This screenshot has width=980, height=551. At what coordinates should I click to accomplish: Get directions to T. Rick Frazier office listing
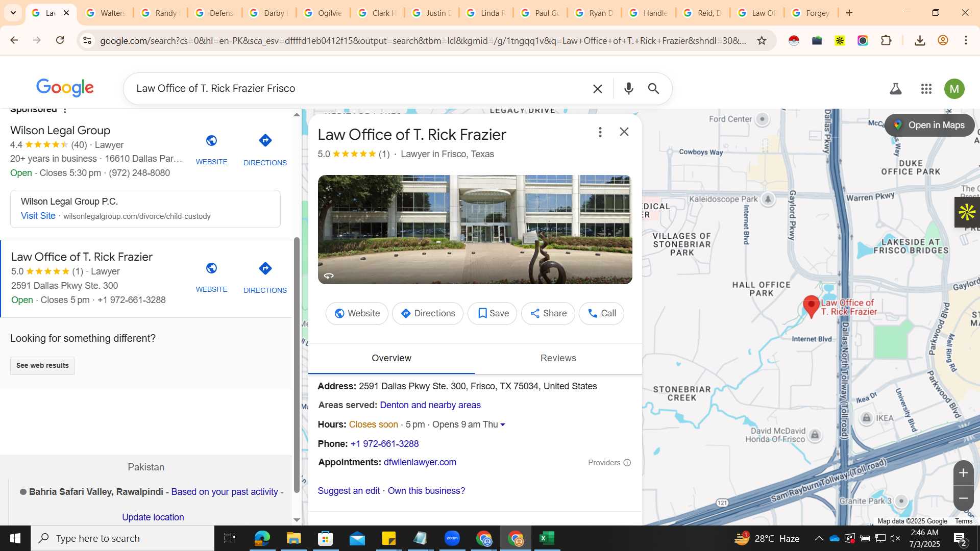coord(265,268)
